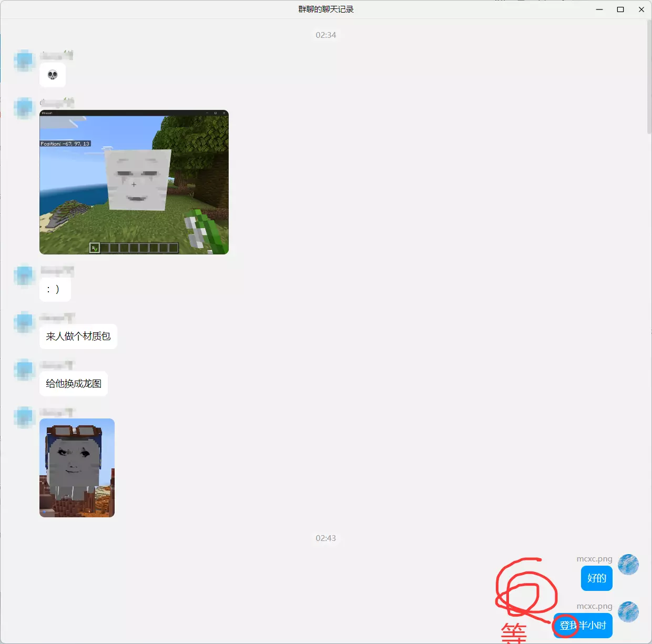Click the avatar beside '给他换成龙图'
Image resolution: width=652 pixels, height=644 pixels.
pos(24,370)
